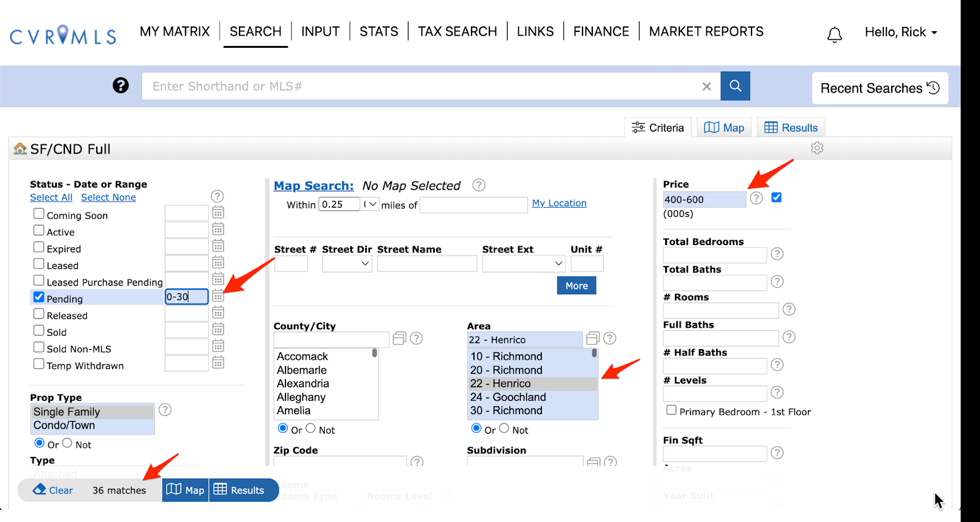Viewport: 980px width, 522px height.
Task: Expand the Hello, Rick account menu
Action: tap(901, 32)
